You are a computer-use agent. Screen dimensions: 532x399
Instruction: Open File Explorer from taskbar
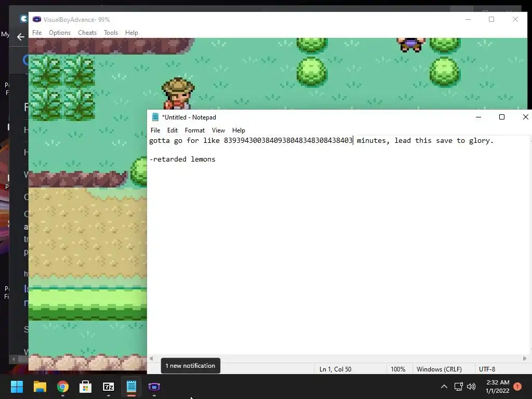(x=40, y=387)
